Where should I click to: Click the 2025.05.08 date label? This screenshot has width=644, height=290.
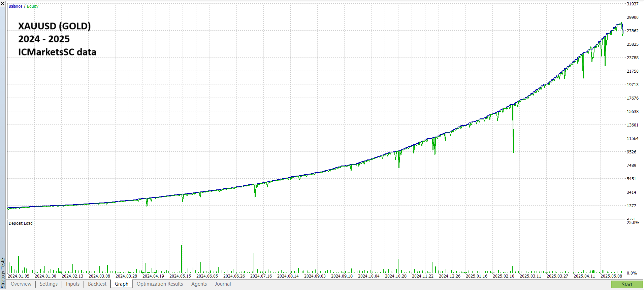[x=611, y=276]
